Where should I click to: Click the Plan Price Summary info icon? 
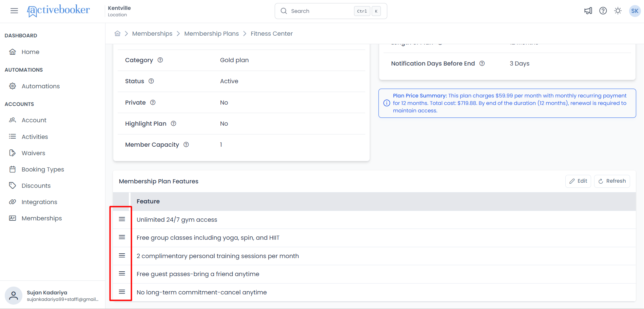click(387, 103)
